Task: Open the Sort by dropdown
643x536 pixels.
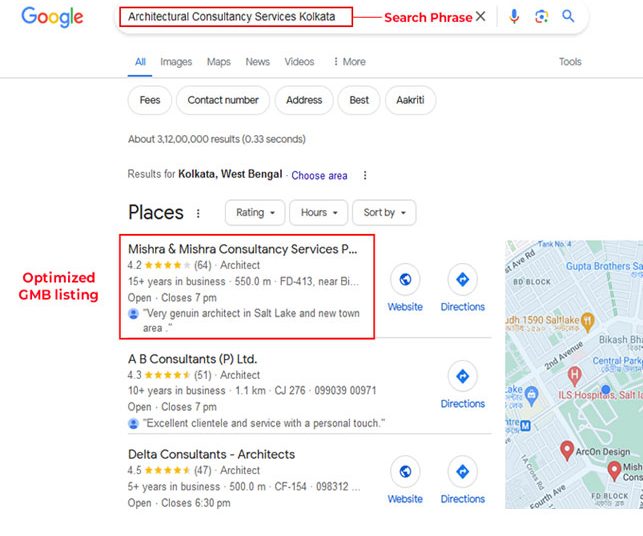Action: (384, 213)
